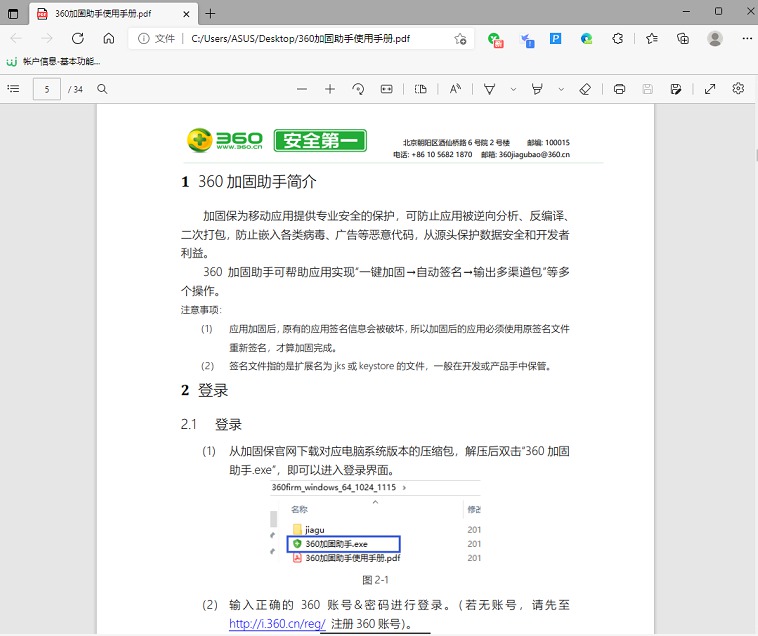This screenshot has height=636, width=758.
Task: Select the Draw pen tool
Action: coord(490,89)
